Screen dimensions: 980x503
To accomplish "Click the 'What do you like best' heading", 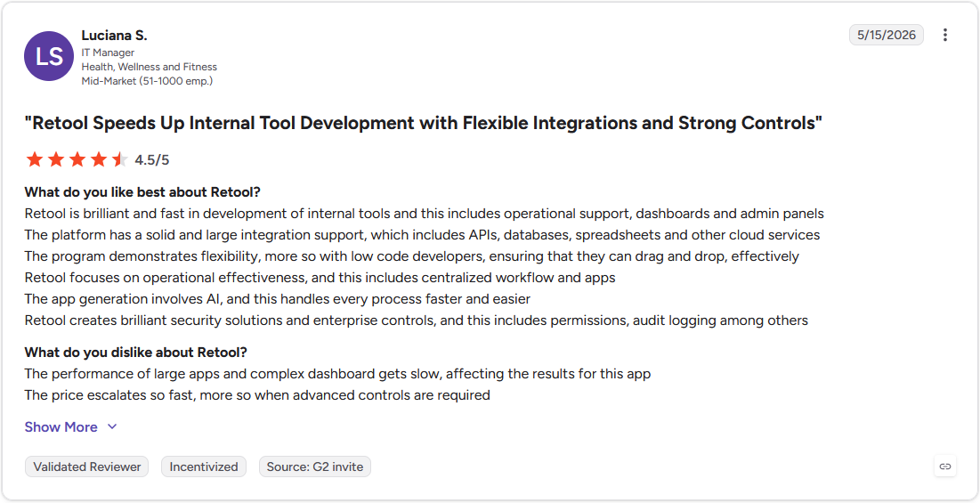I will point(142,191).
